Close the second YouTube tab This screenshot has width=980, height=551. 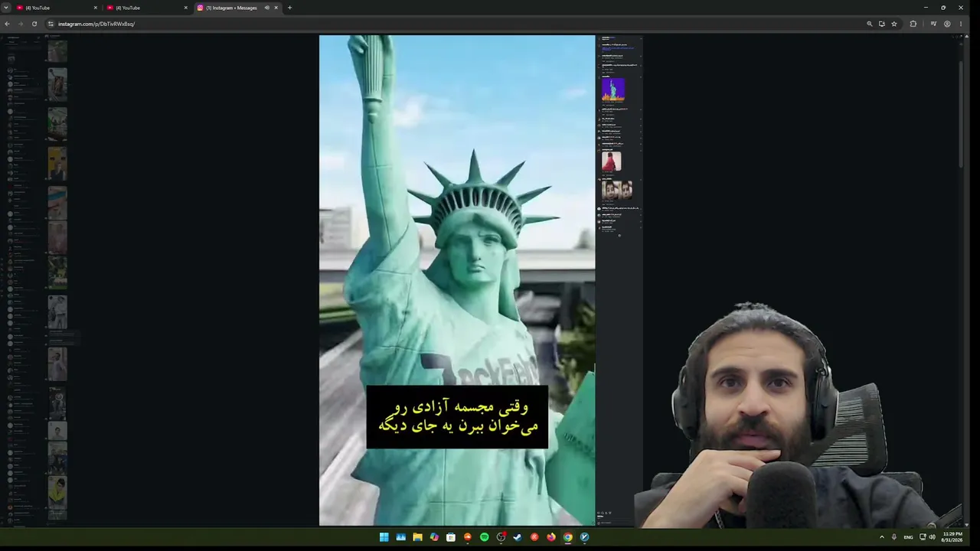[186, 8]
